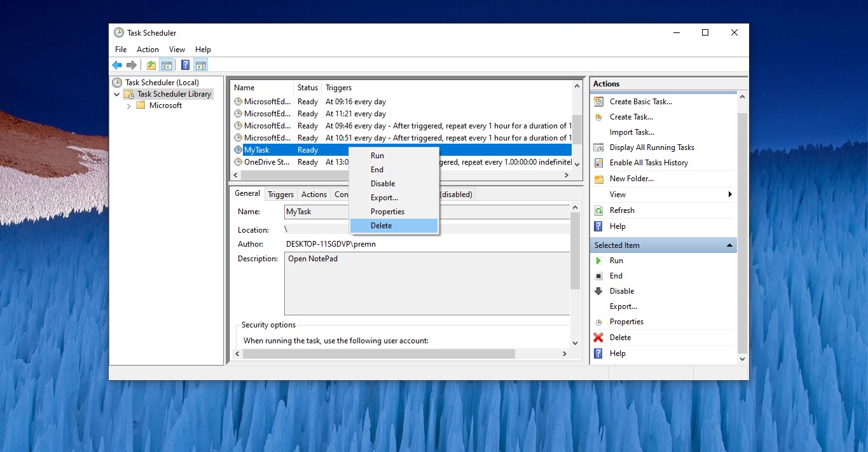868x452 pixels.
Task: Click Refresh in the Actions pane
Action: pyautogui.click(x=622, y=210)
